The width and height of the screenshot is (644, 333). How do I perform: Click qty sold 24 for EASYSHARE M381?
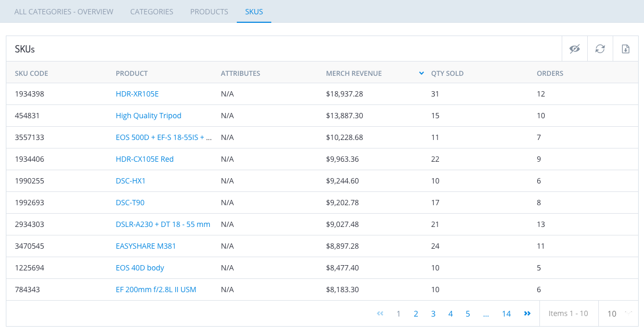[435, 246]
